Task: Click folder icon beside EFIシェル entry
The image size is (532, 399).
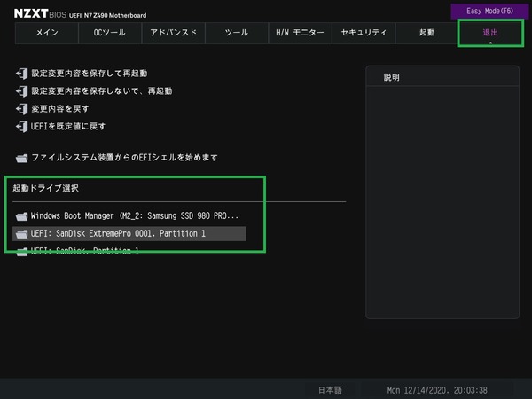Action: click(x=21, y=158)
